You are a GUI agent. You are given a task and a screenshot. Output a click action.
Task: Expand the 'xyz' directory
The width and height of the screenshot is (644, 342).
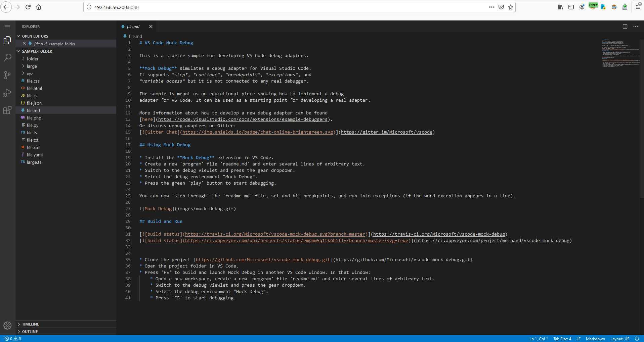66,74
